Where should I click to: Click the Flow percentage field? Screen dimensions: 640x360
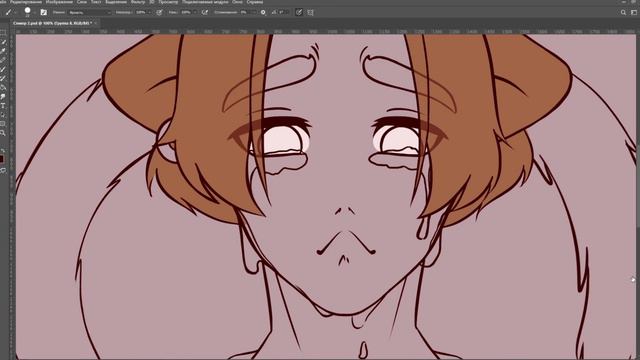[x=186, y=13]
